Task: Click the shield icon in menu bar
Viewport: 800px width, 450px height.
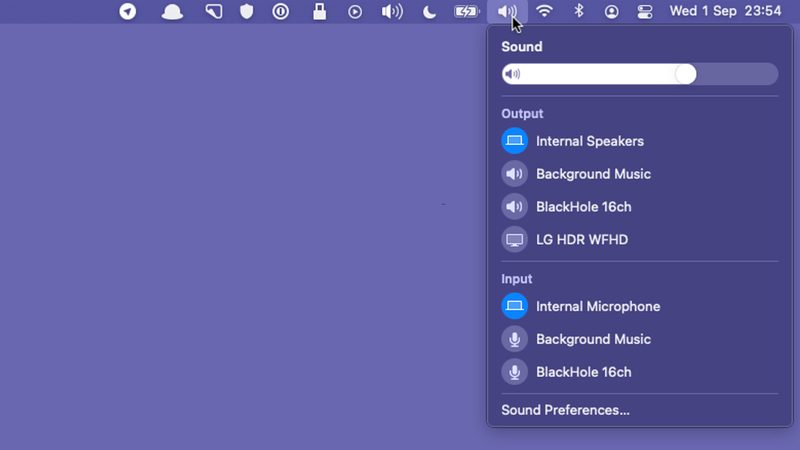Action: tap(247, 11)
